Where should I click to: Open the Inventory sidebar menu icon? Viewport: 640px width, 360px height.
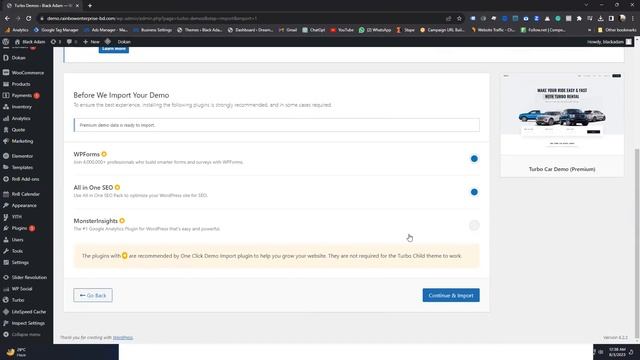(6, 107)
